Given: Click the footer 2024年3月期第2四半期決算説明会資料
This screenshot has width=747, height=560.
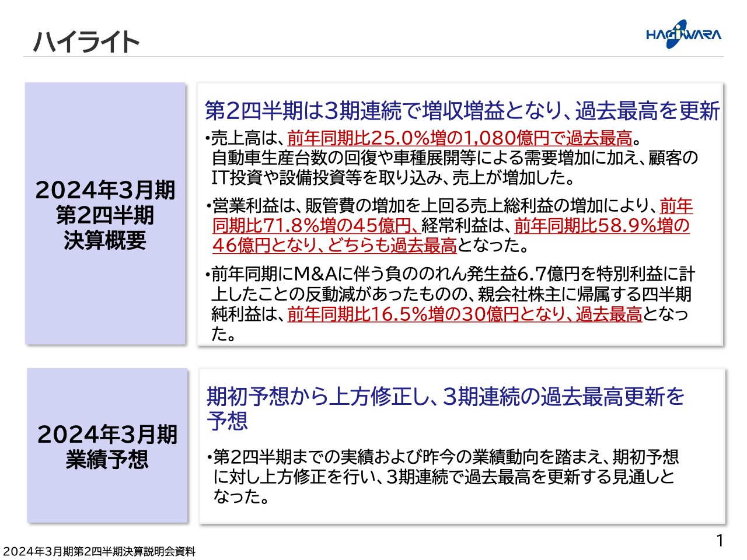Looking at the screenshot, I should pos(99,549).
